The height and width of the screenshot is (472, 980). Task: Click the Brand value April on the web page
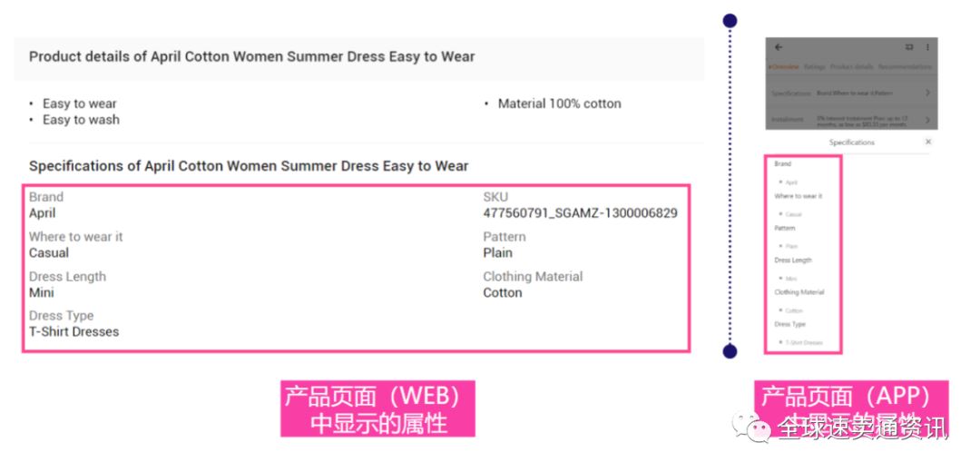coord(42,213)
